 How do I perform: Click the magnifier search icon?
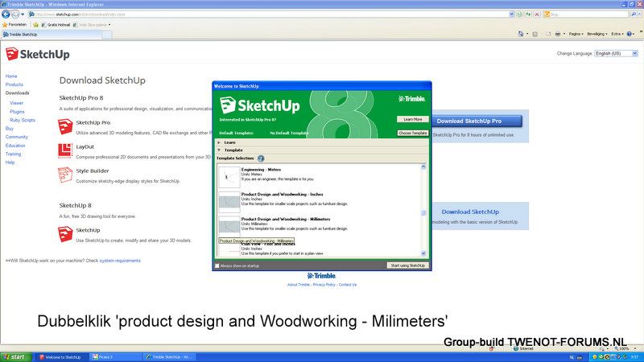point(633,14)
